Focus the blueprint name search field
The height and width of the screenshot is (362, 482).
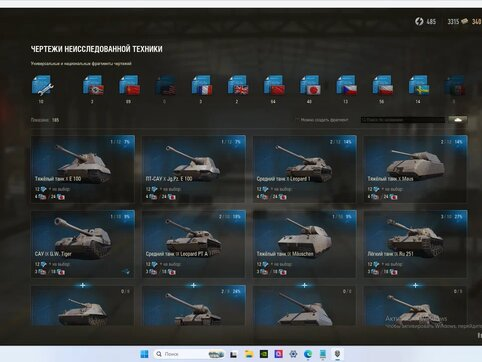pyautogui.click(x=403, y=120)
